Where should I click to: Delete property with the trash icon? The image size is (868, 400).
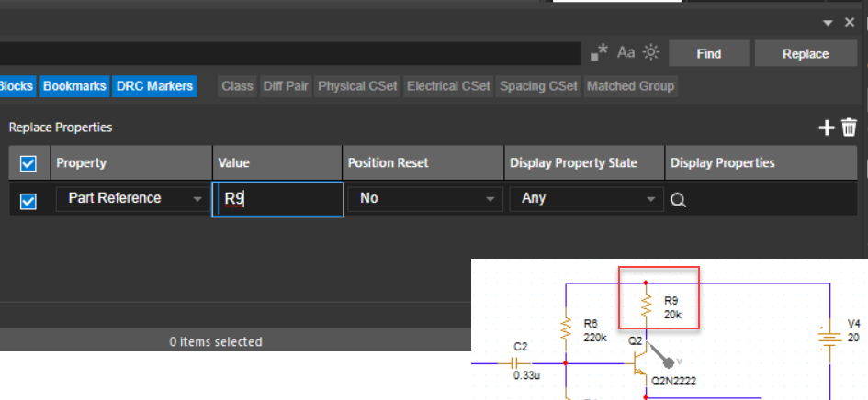pyautogui.click(x=849, y=128)
